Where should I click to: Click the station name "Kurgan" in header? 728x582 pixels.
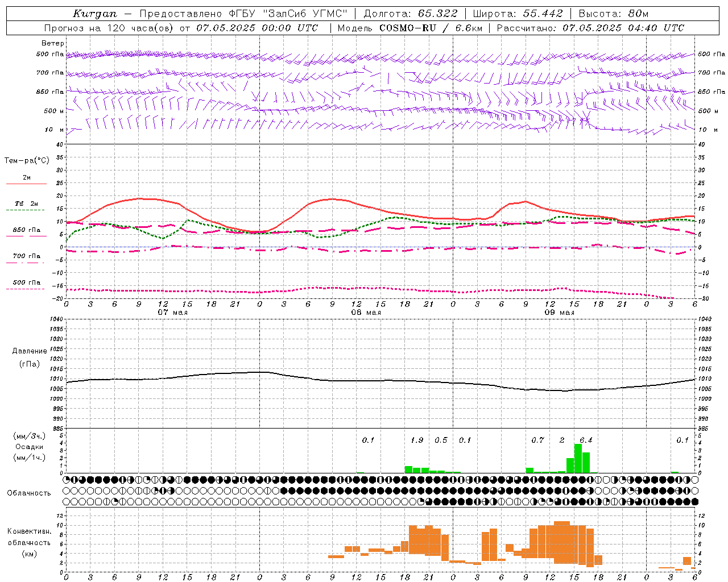coord(95,13)
